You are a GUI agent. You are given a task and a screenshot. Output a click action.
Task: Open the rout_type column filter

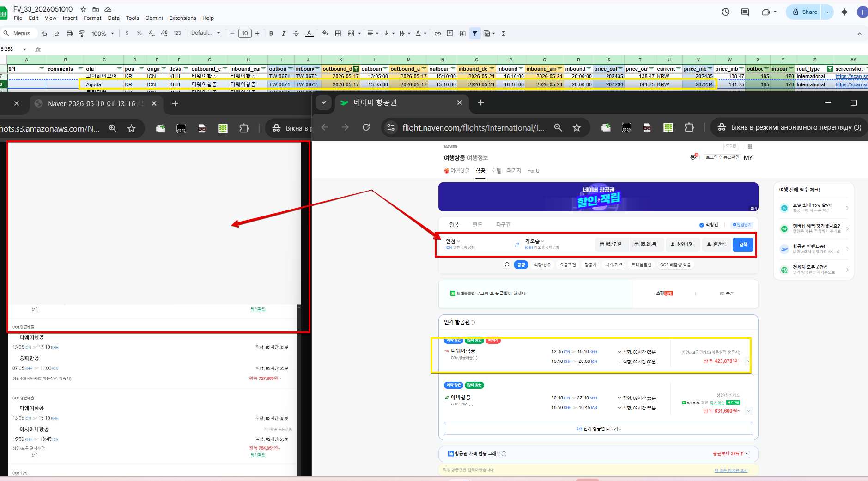pos(830,69)
